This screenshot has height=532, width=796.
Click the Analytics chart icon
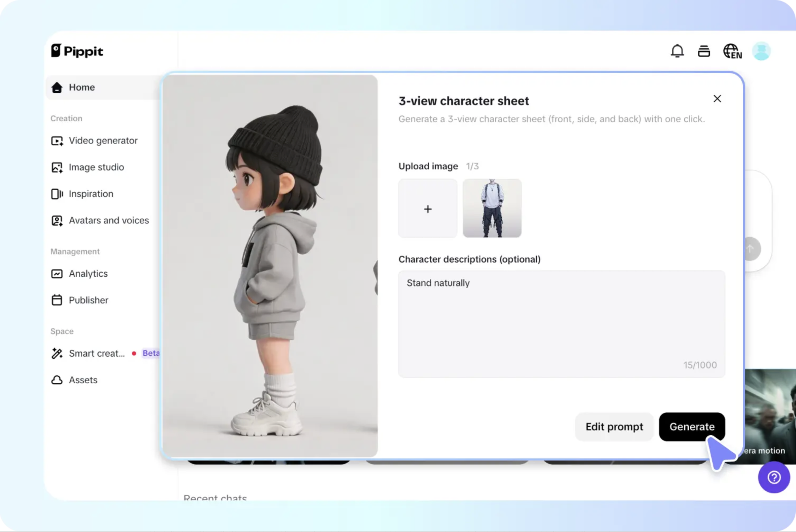point(57,274)
